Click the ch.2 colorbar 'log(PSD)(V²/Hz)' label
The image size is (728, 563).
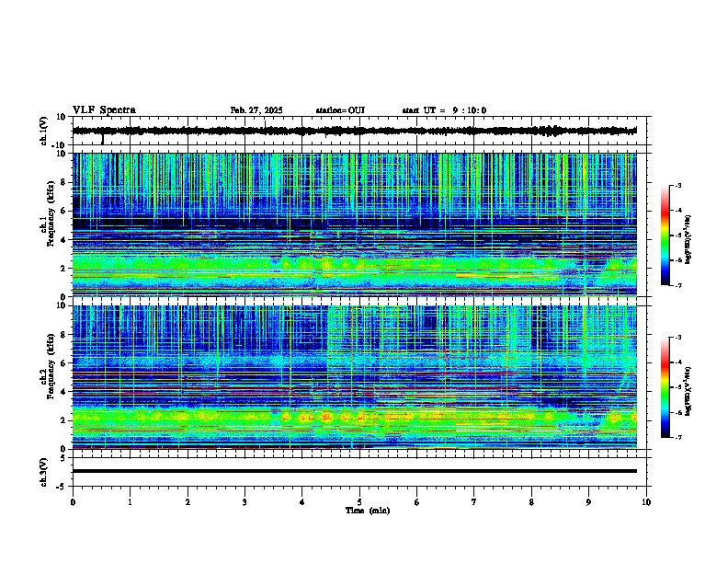688,391
